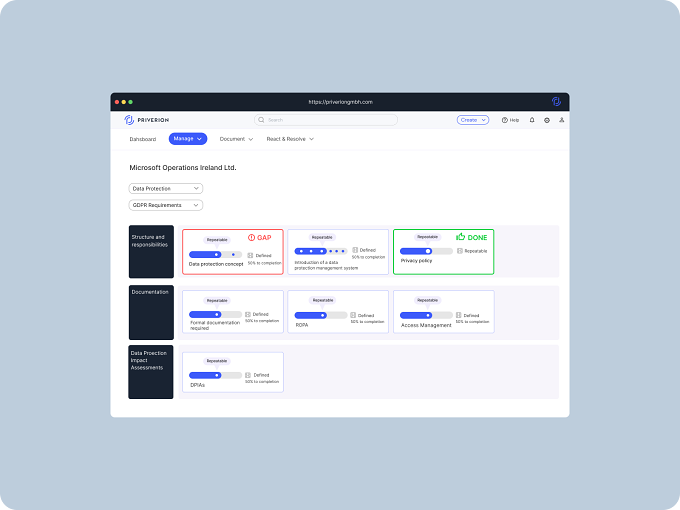Click the magnifier icon in the search field
The width and height of the screenshot is (680, 510).
(261, 120)
